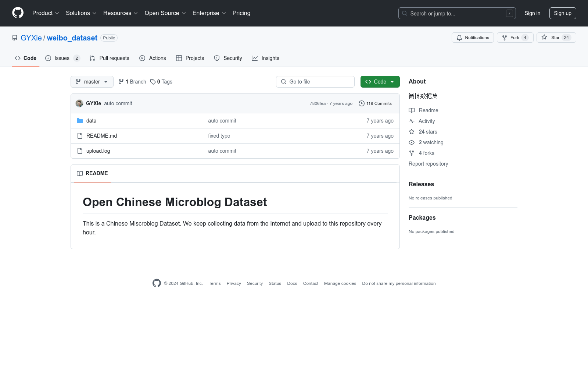Open the master branch selector
588x368 pixels.
click(92, 82)
